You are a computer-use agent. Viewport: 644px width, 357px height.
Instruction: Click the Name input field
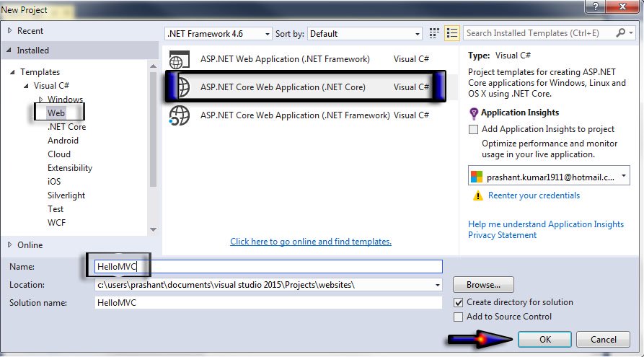click(x=268, y=267)
